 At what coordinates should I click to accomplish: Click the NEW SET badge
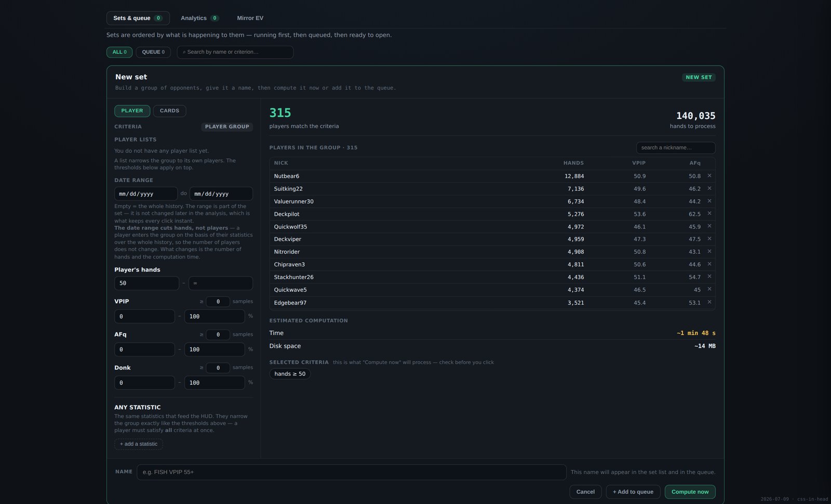tap(699, 77)
